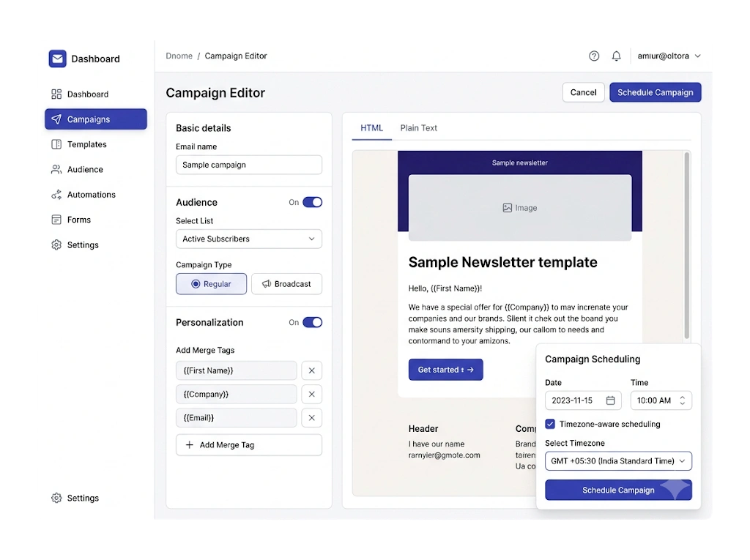Screen dimensions: 750x560
Task: Open the bottom Settings gear icon
Action: 56,498
